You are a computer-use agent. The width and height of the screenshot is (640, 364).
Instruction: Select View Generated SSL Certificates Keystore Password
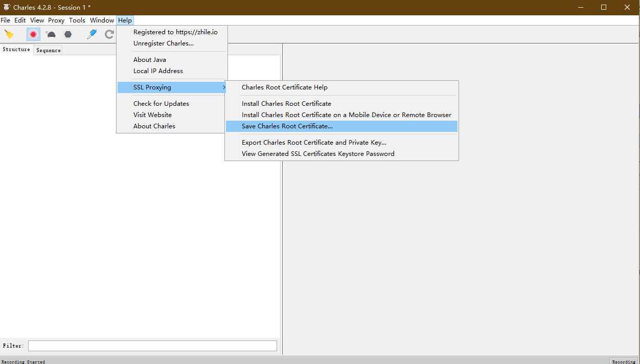[x=341, y=154]
